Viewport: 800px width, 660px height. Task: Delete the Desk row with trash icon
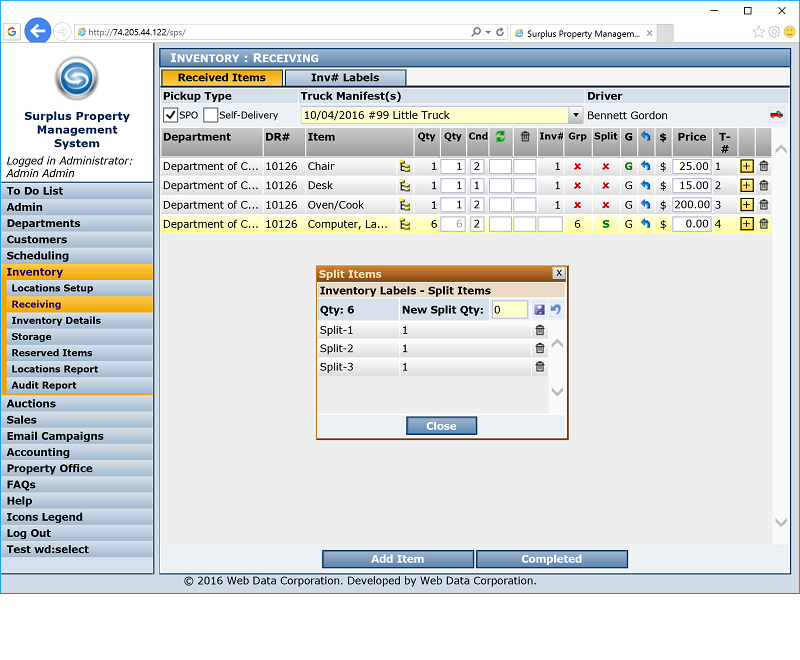(x=764, y=185)
